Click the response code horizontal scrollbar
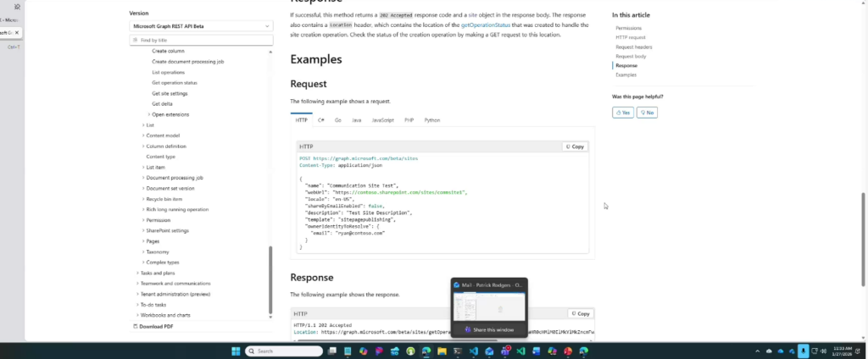Screen dimensions: 868x359 tap(397, 340)
